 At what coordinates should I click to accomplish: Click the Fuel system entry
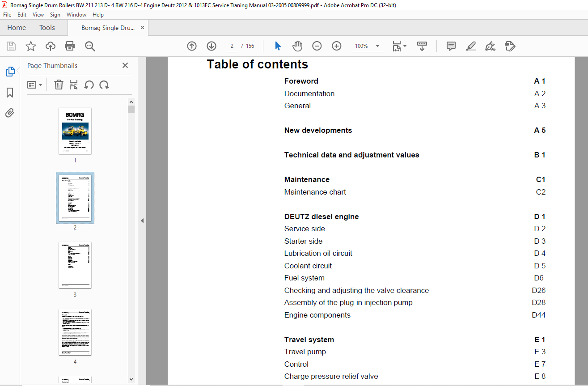[x=305, y=278]
